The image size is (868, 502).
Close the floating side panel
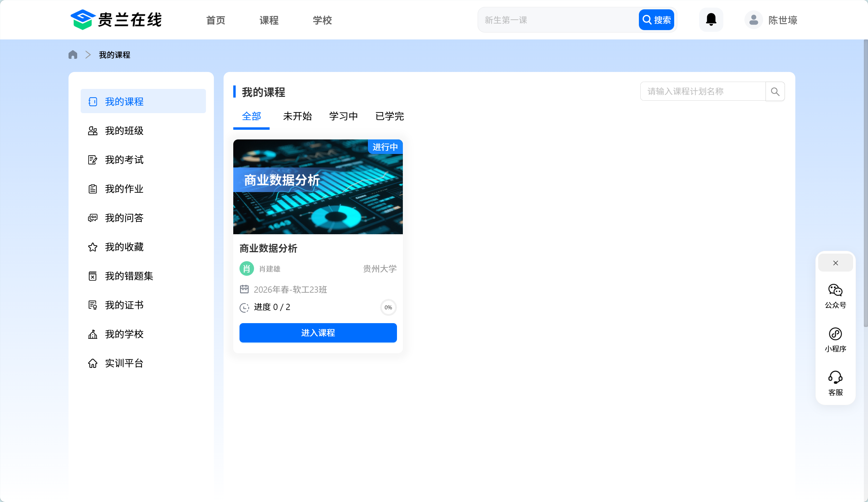click(835, 263)
